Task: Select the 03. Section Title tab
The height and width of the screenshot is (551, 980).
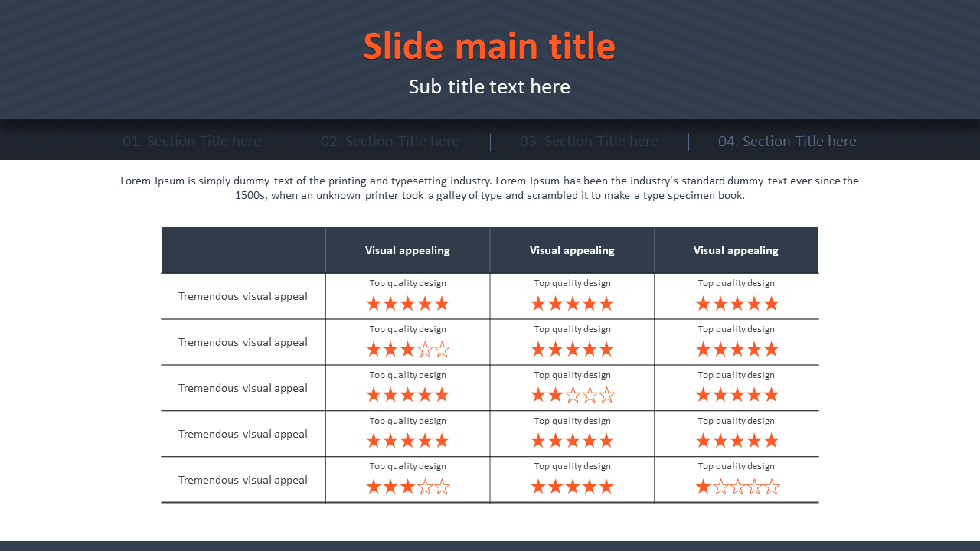Action: pyautogui.click(x=589, y=142)
